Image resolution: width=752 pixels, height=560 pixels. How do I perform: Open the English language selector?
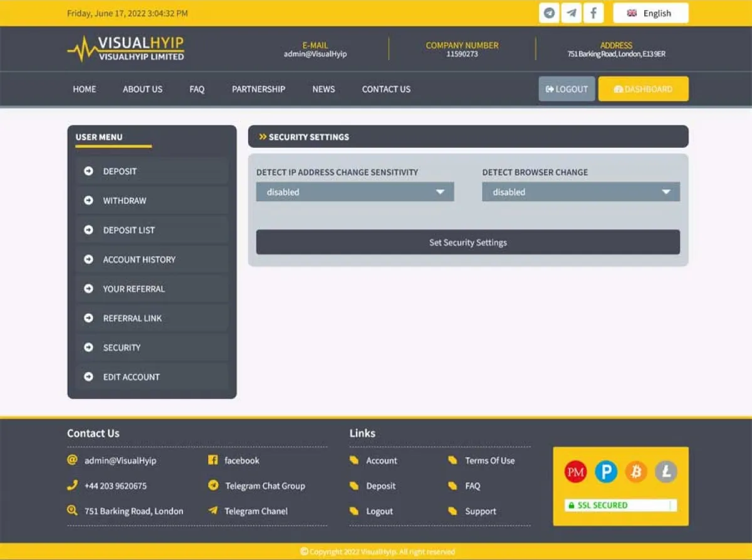tap(650, 13)
